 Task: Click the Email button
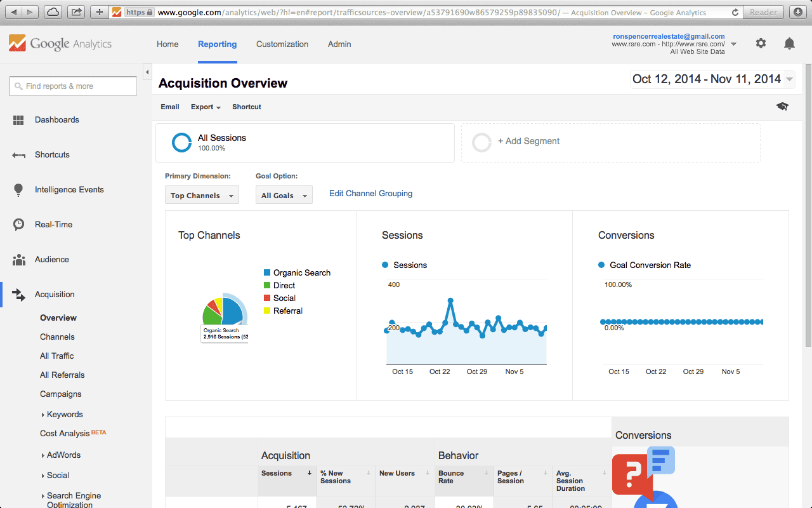(x=170, y=107)
